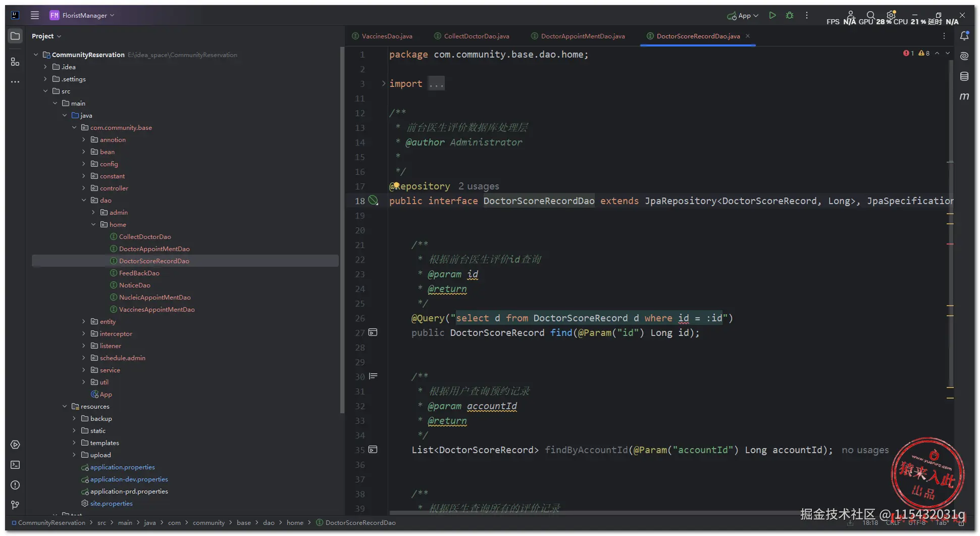980x536 pixels.
Task: Click the gutter icon on line 18
Action: coord(373,201)
